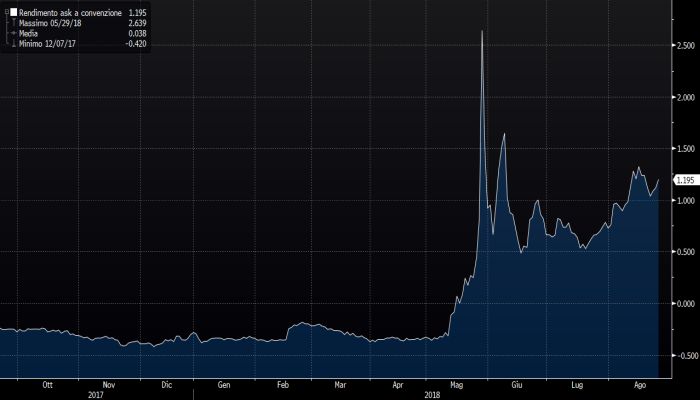Click the 'Ago' month label on time axis
The image size is (700, 400).
click(x=640, y=383)
